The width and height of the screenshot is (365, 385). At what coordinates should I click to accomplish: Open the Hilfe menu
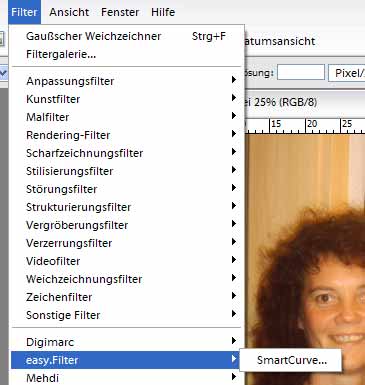pyautogui.click(x=163, y=12)
